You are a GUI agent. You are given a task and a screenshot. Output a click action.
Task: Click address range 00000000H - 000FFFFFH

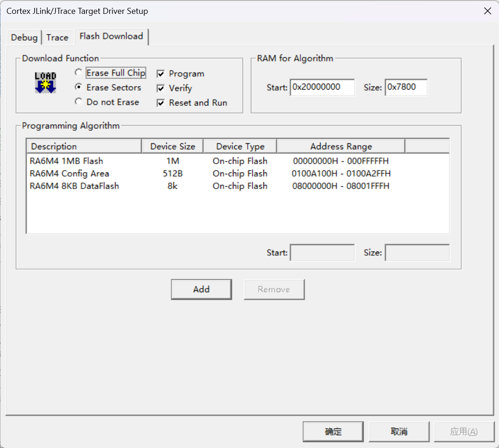click(x=341, y=161)
